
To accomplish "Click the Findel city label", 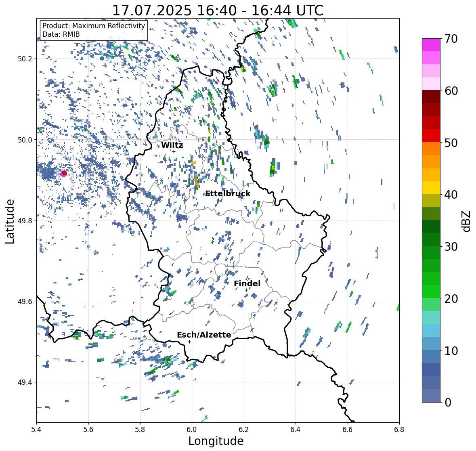I will pos(247,283).
